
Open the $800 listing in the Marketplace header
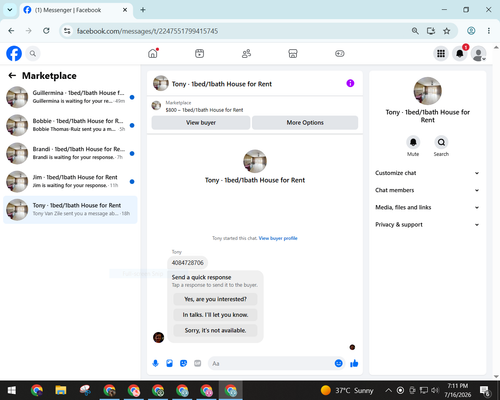pyautogui.click(x=204, y=110)
